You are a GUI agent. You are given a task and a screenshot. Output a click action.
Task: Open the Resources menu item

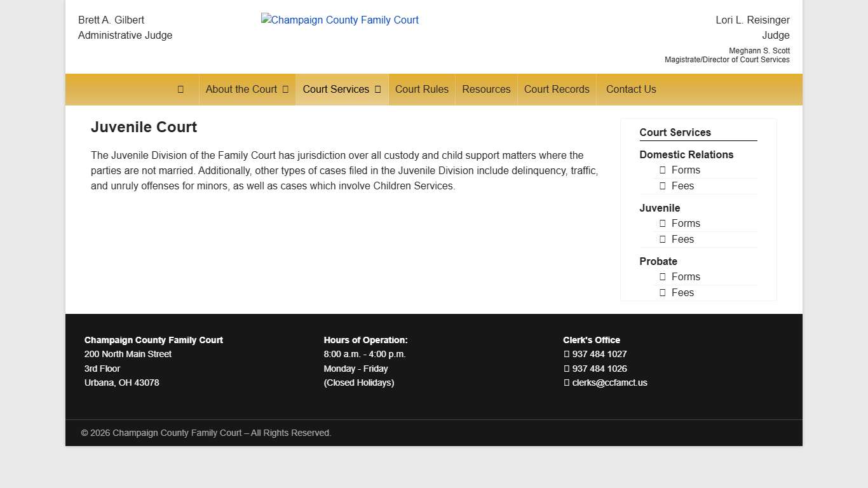click(x=486, y=90)
